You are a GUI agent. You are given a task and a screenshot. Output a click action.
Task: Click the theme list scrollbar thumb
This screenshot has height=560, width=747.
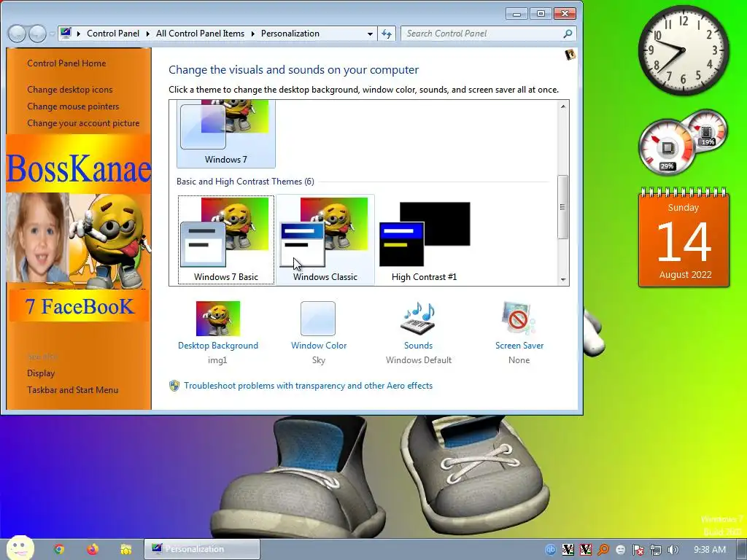(563, 206)
